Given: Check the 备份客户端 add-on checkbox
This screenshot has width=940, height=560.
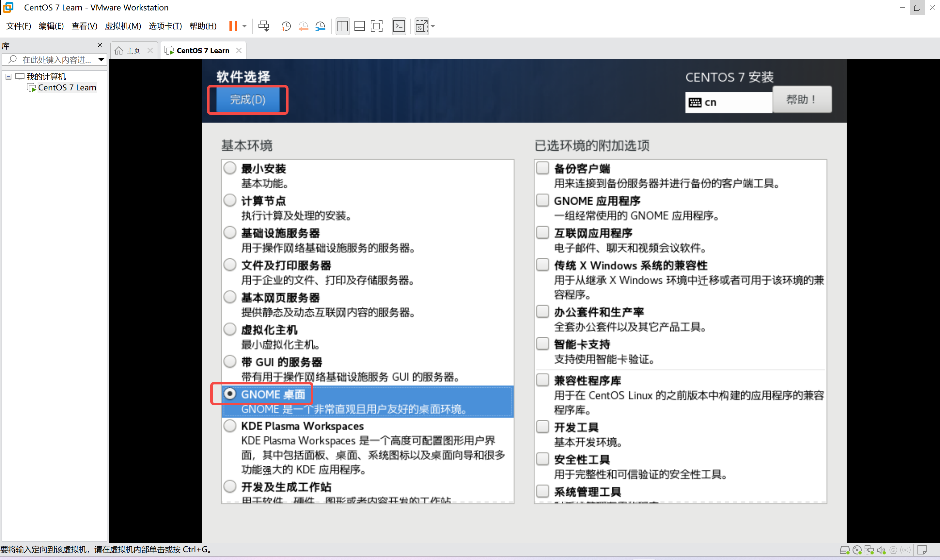Looking at the screenshot, I should [543, 168].
